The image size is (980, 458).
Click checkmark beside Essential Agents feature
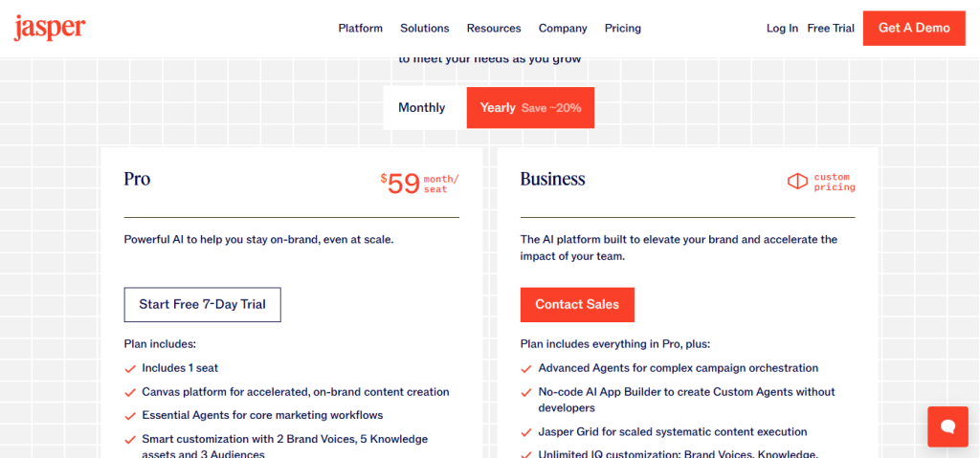130,416
